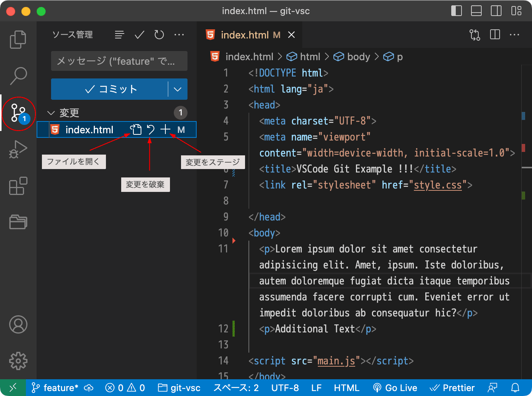Click the p breadcrumb item
Screen dimensions: 532x396
click(393, 57)
